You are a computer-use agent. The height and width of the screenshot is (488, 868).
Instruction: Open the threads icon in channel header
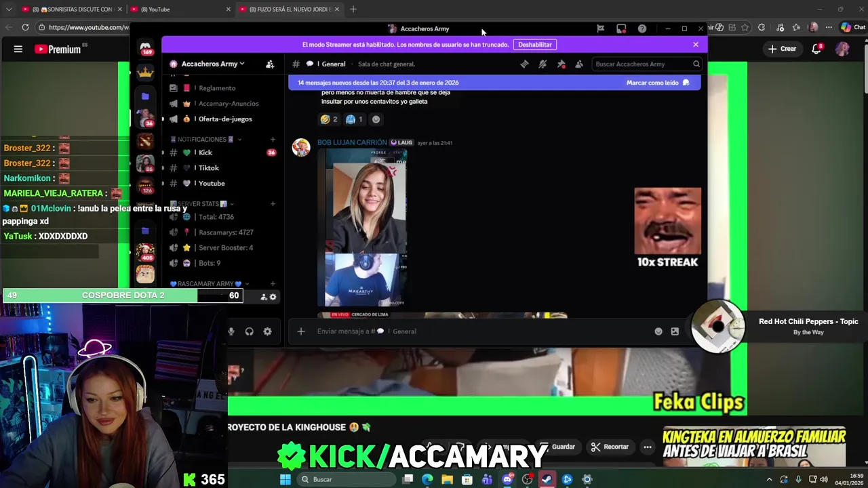point(524,64)
